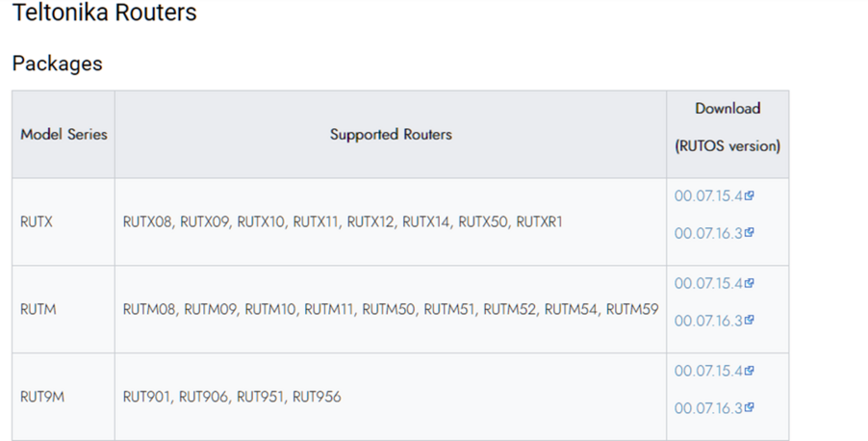Click the Teltonika Routers page heading
Image resolution: width=868 pixels, height=441 pixels.
(x=105, y=13)
